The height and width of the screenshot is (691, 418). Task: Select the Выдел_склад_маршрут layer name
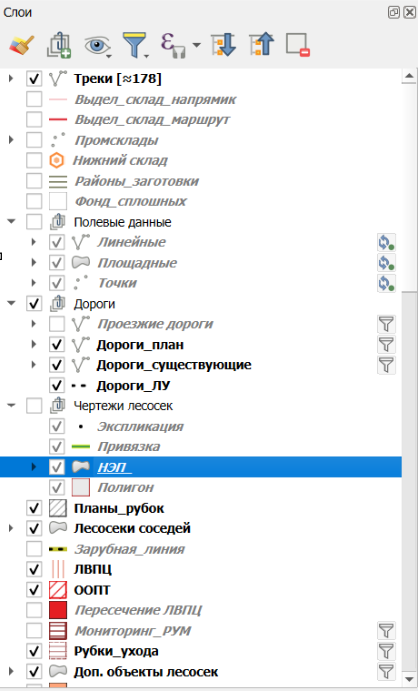coord(152,119)
